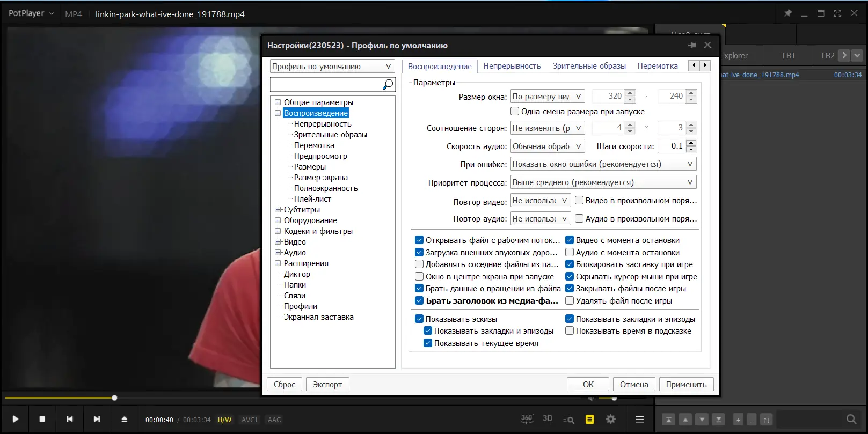Click the eject open file icon
The image size is (868, 434).
coord(125,419)
